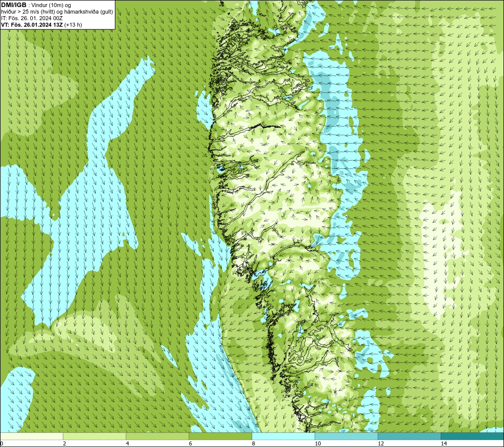This screenshot has width=504, height=447.
Task: Click the '(+13 h)' forecast offset text
Action: 73,25
